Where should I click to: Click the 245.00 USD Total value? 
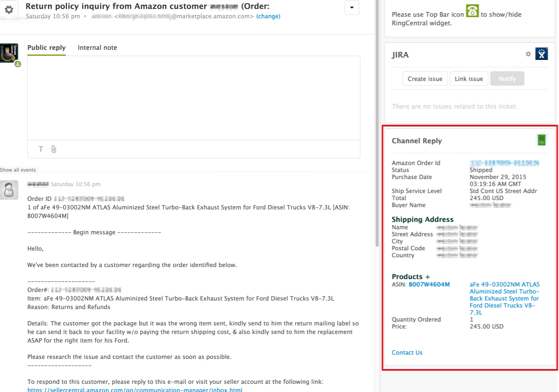pos(487,198)
